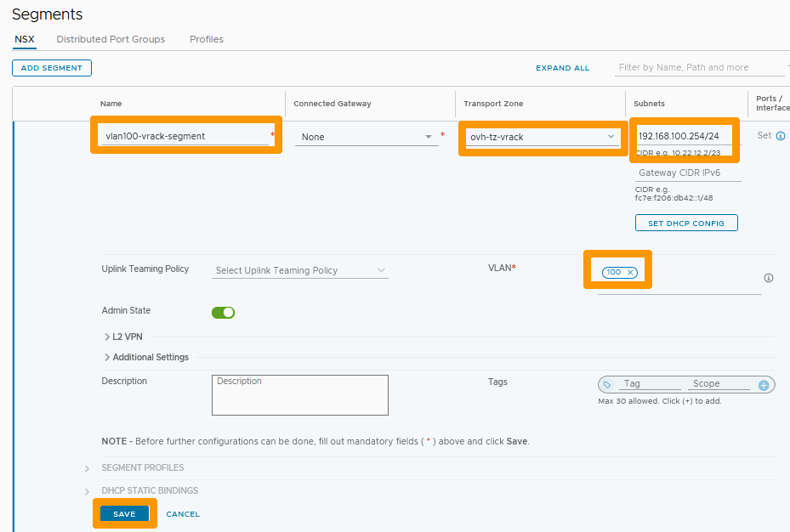Expand the L2 VPN section

tap(124, 336)
